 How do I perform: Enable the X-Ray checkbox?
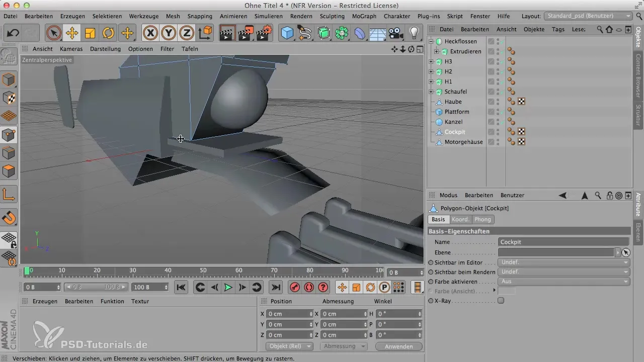(x=501, y=301)
